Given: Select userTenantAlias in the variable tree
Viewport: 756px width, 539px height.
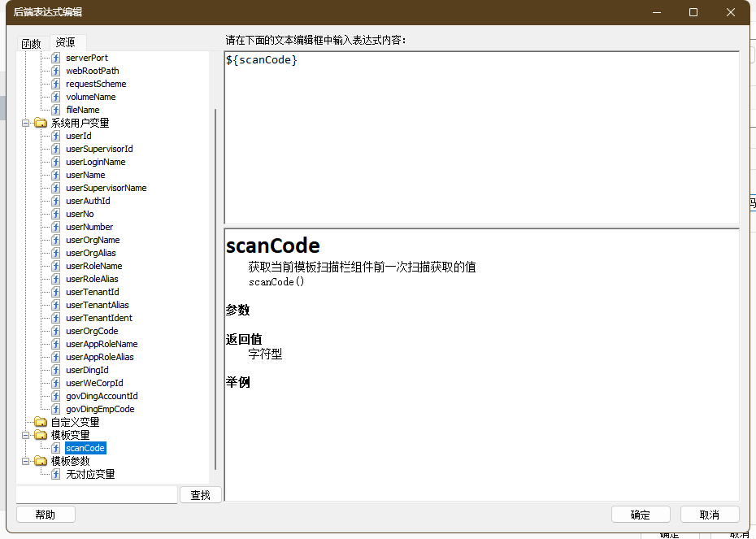Looking at the screenshot, I should [97, 305].
